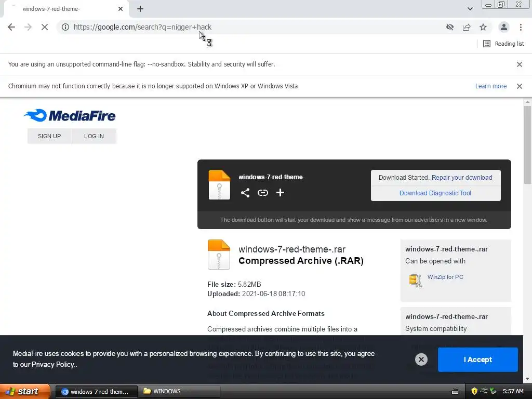View site information icon in address bar
Image resolution: width=532 pixels, height=399 pixels.
(65, 27)
